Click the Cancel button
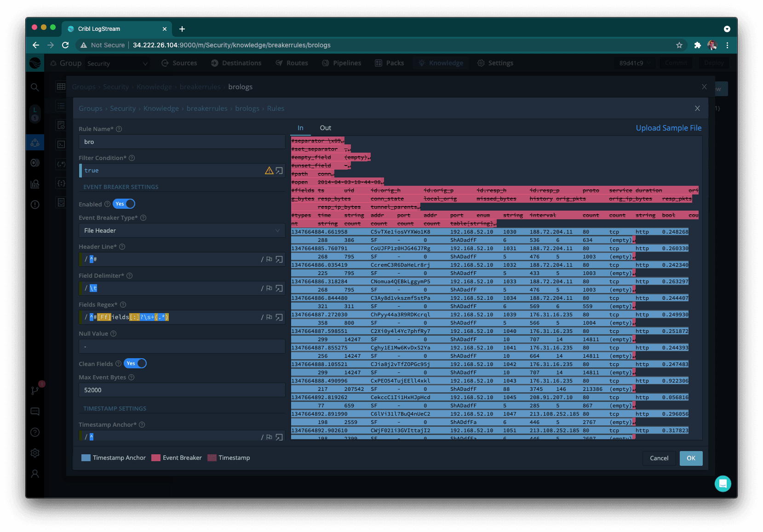Image resolution: width=763 pixels, height=532 pixels. coord(659,458)
